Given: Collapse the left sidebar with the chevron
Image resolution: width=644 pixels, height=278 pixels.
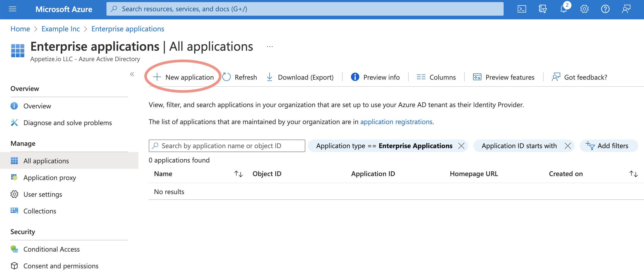Looking at the screenshot, I should [x=132, y=74].
